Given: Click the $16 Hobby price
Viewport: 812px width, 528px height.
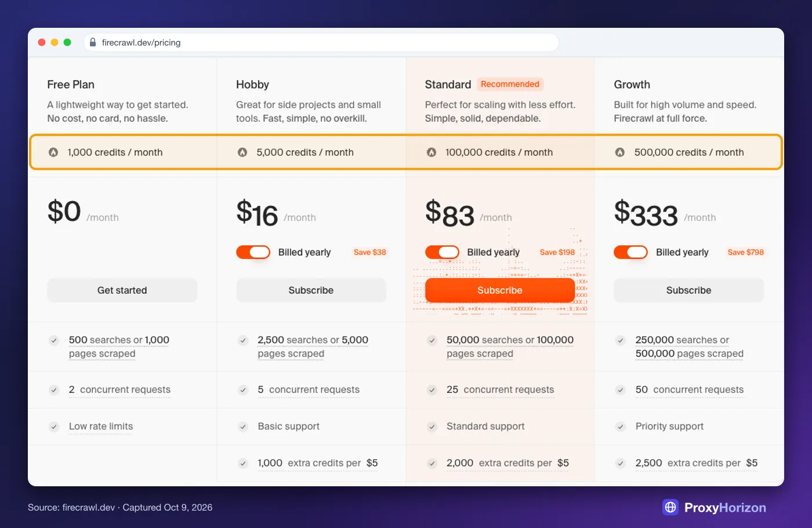Looking at the screenshot, I should click(257, 213).
